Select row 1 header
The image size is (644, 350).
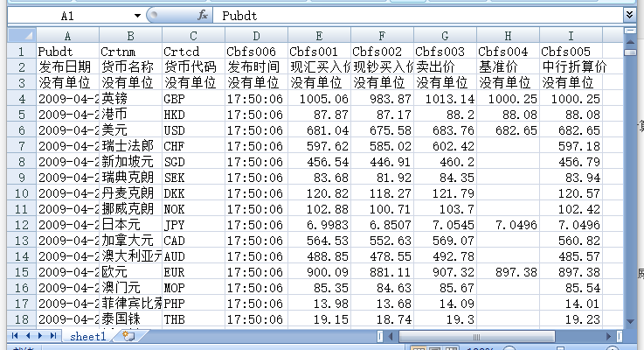[22, 52]
